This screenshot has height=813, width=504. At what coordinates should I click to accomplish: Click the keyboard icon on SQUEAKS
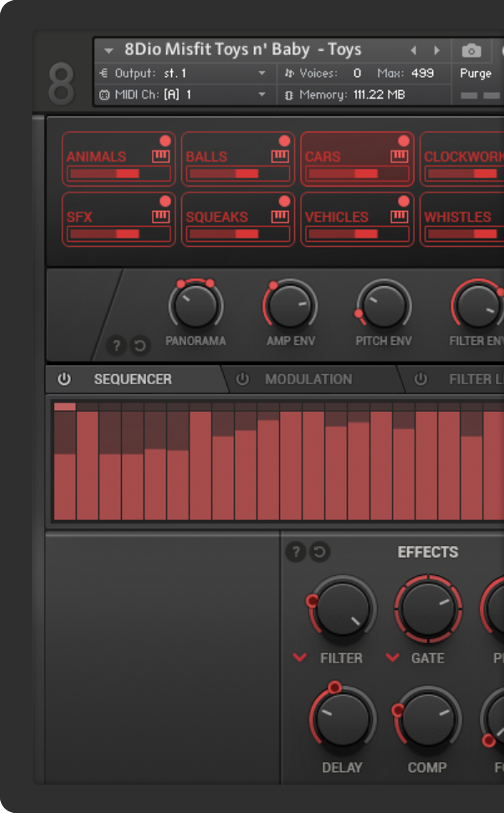tap(280, 217)
